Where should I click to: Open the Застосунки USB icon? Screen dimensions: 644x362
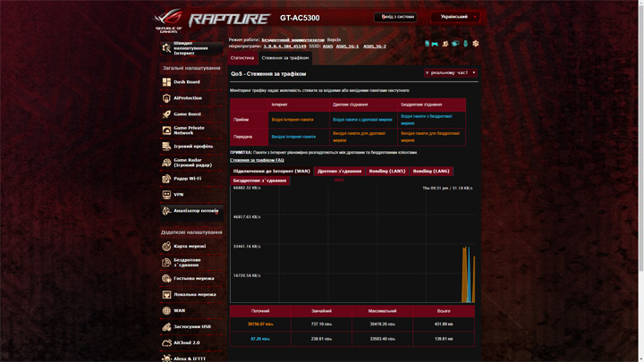[x=166, y=327]
